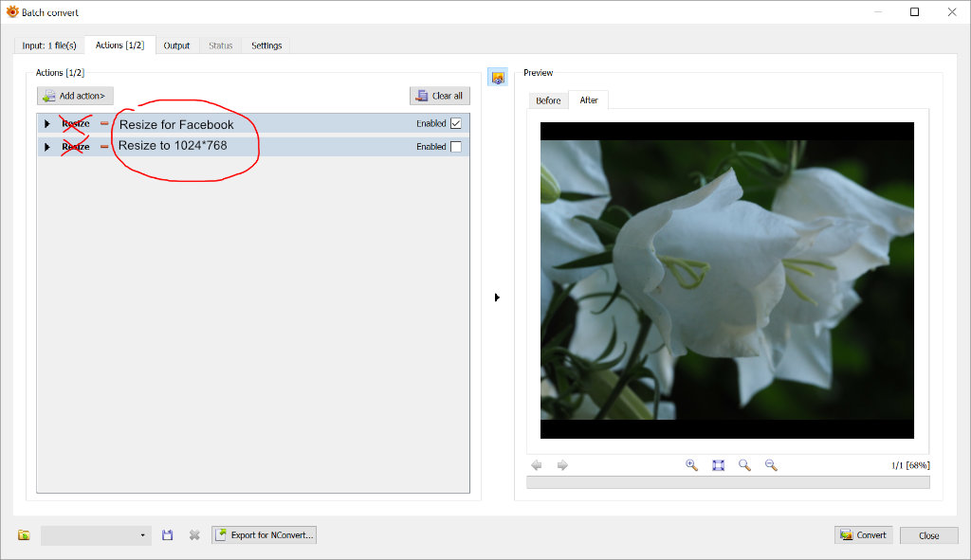Select the Actions [1/2] tab
The width and height of the screenshot is (971, 560).
pyautogui.click(x=119, y=45)
